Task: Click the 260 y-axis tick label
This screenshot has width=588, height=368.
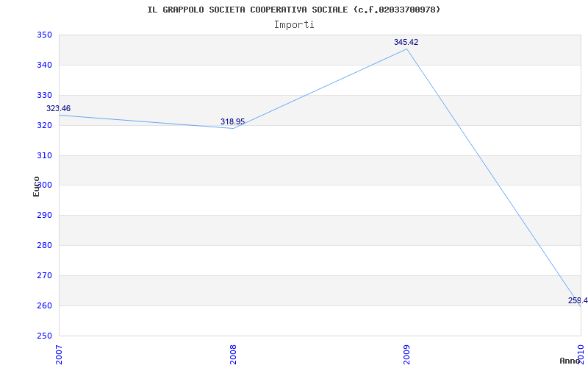Action: 44,305
